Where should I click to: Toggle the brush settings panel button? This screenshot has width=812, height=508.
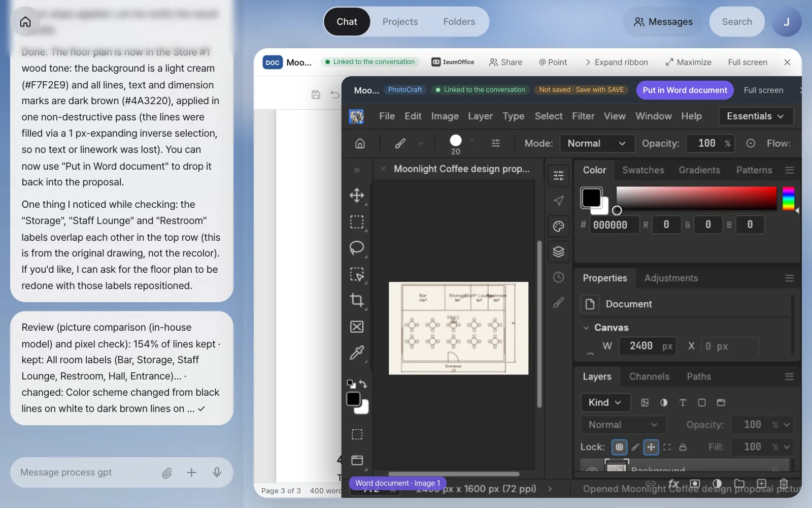pos(496,143)
